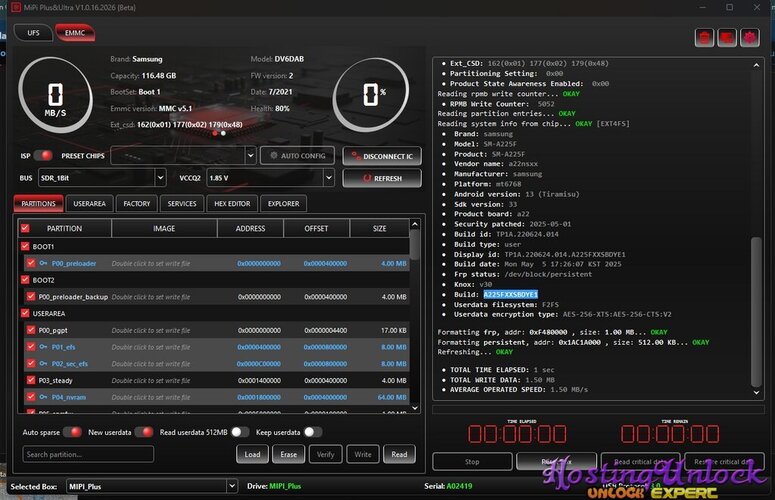Click the P02_sec_efs partition name
Viewport: 775px width, 500px height.
[70, 364]
